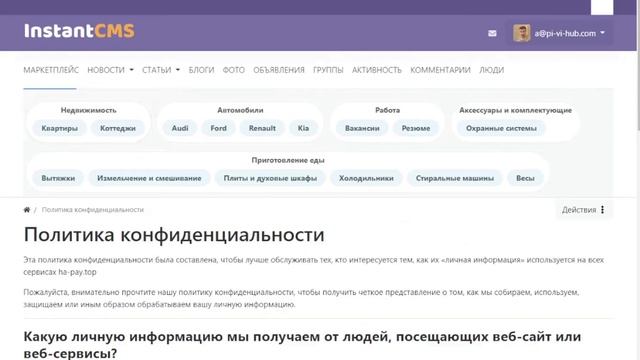
Task: Choose the Audi category pill
Action: (x=180, y=128)
